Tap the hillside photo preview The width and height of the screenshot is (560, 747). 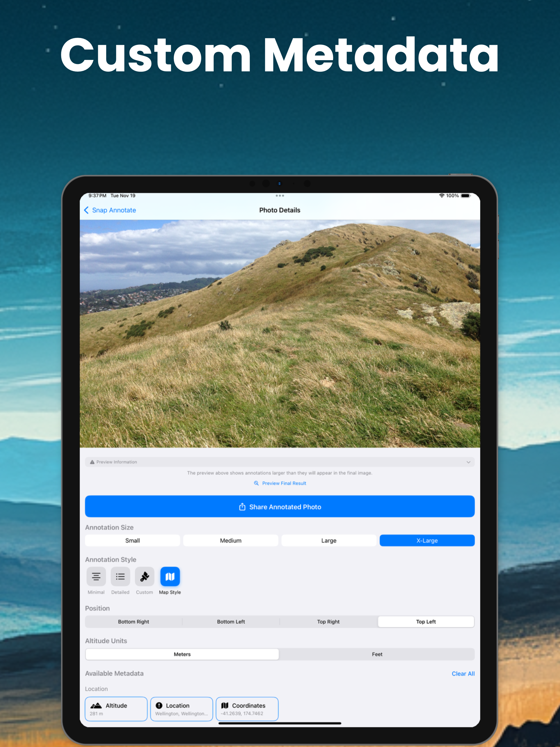[x=280, y=334]
